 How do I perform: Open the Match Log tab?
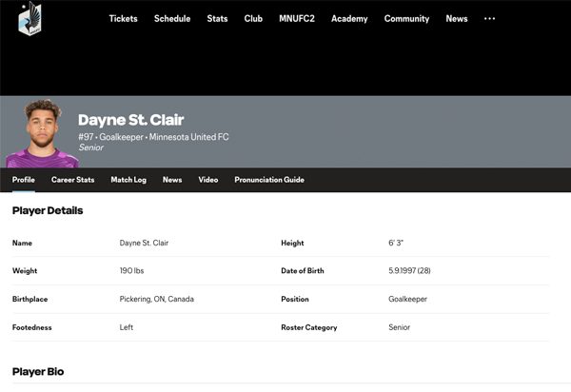click(128, 180)
